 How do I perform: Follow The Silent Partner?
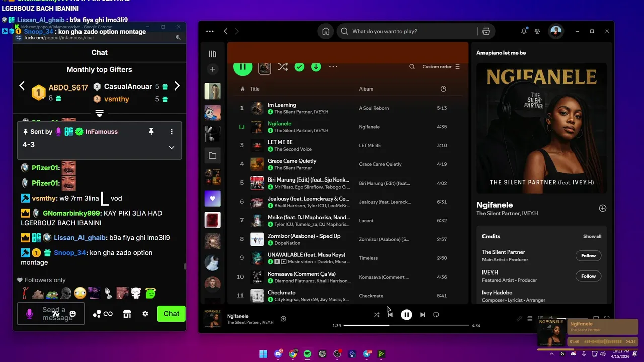588,256
